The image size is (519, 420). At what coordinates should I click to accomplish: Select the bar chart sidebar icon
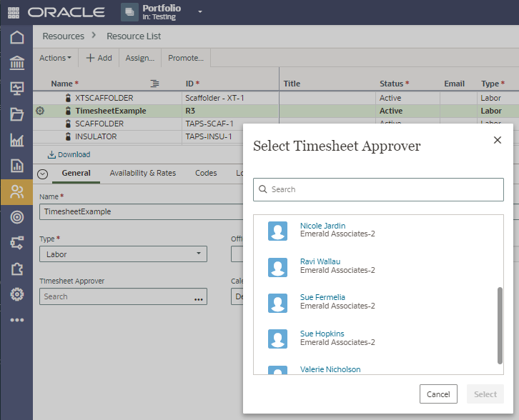[16, 140]
